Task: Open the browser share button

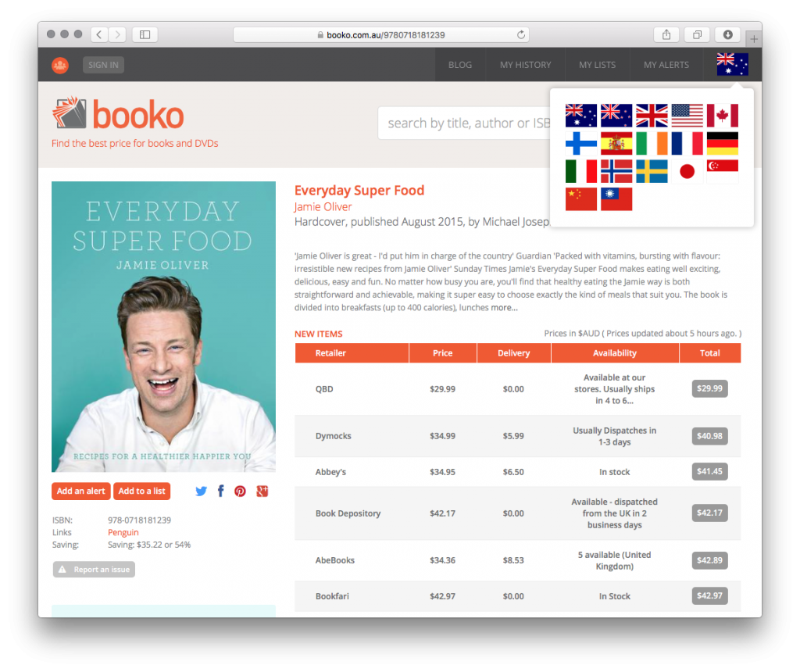Action: coord(666,34)
